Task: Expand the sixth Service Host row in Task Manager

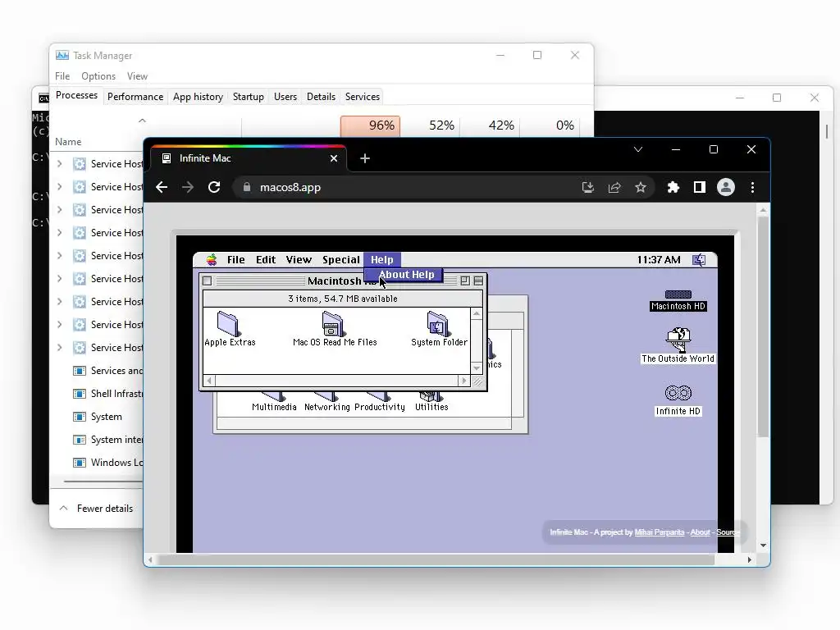Action: coord(59,279)
